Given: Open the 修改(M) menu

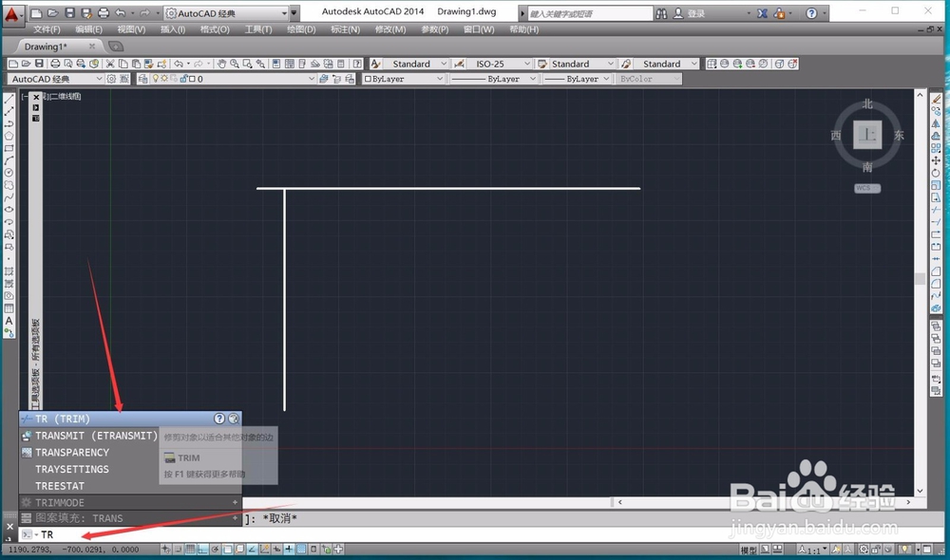Looking at the screenshot, I should click(x=390, y=29).
